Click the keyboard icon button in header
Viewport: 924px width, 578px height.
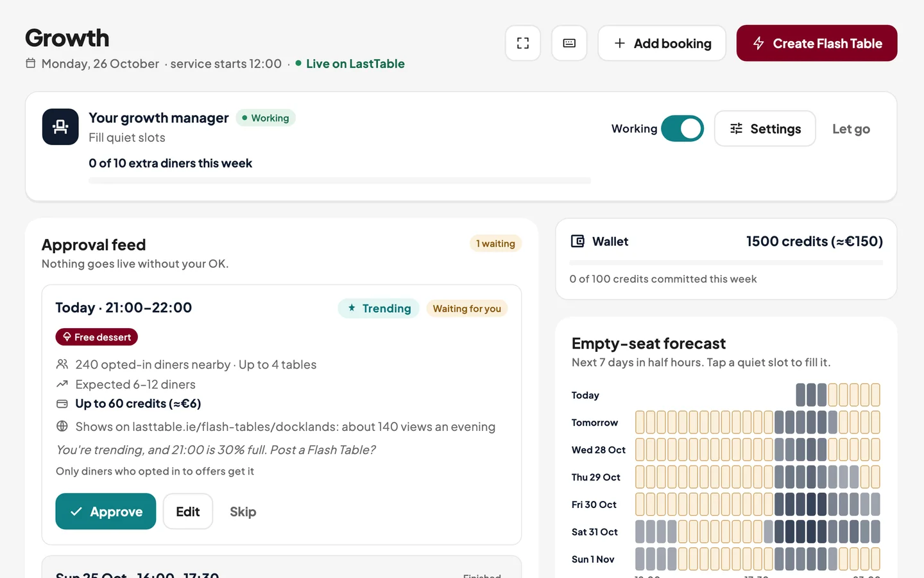tap(569, 43)
